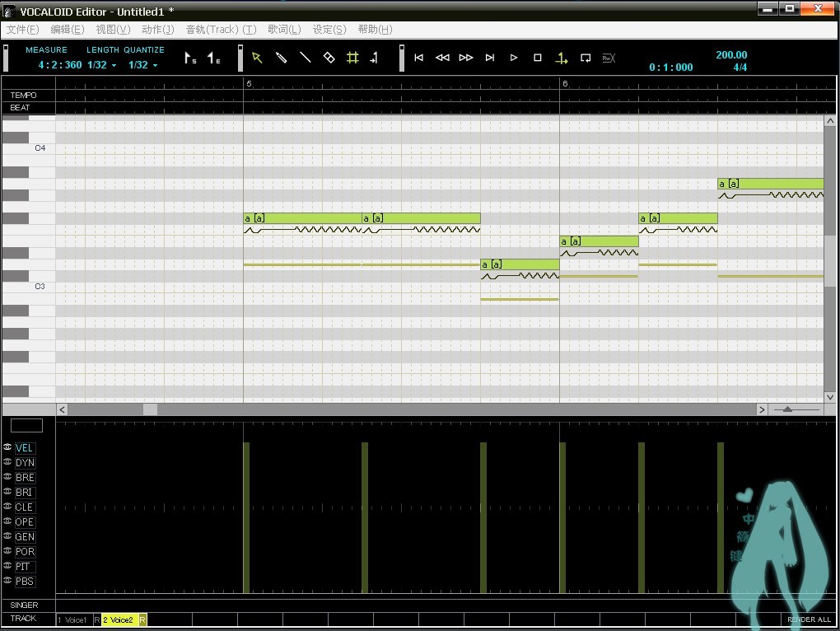Select the pencil draw tool
Image resolution: width=840 pixels, height=631 pixels.
coord(282,58)
